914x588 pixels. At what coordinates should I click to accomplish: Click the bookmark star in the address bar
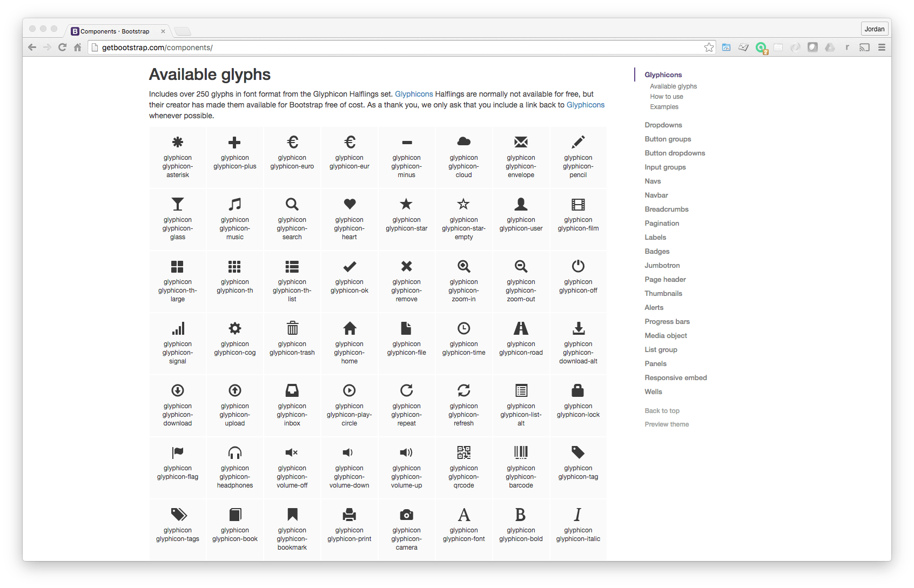pos(709,48)
